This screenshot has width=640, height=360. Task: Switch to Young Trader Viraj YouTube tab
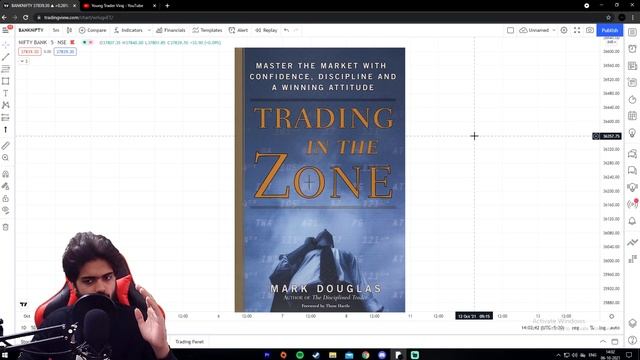(118, 6)
